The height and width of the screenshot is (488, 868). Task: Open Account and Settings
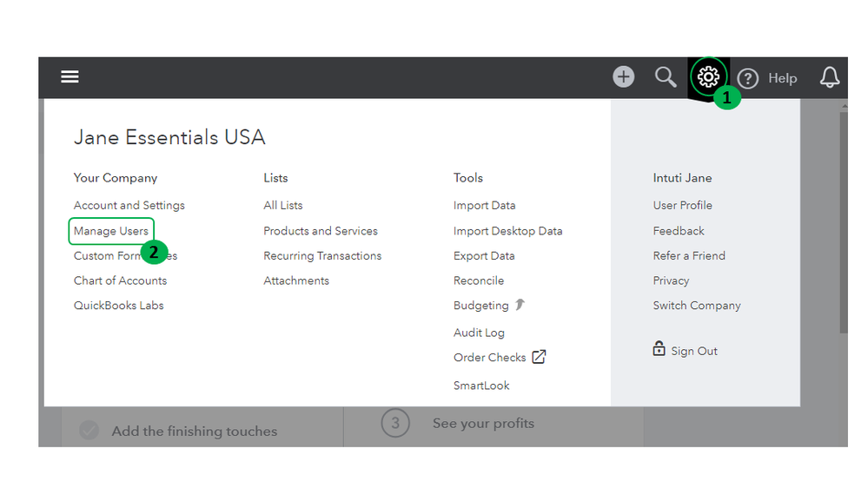click(129, 206)
